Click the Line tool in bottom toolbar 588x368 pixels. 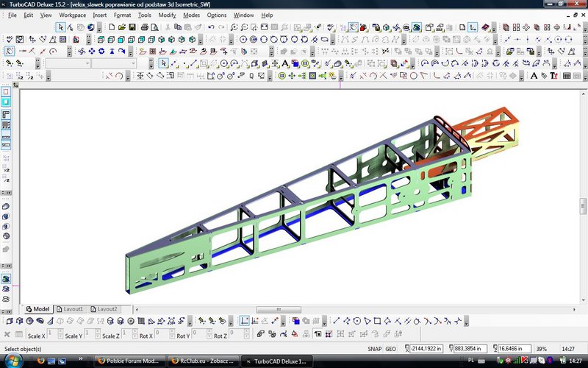coord(337,321)
